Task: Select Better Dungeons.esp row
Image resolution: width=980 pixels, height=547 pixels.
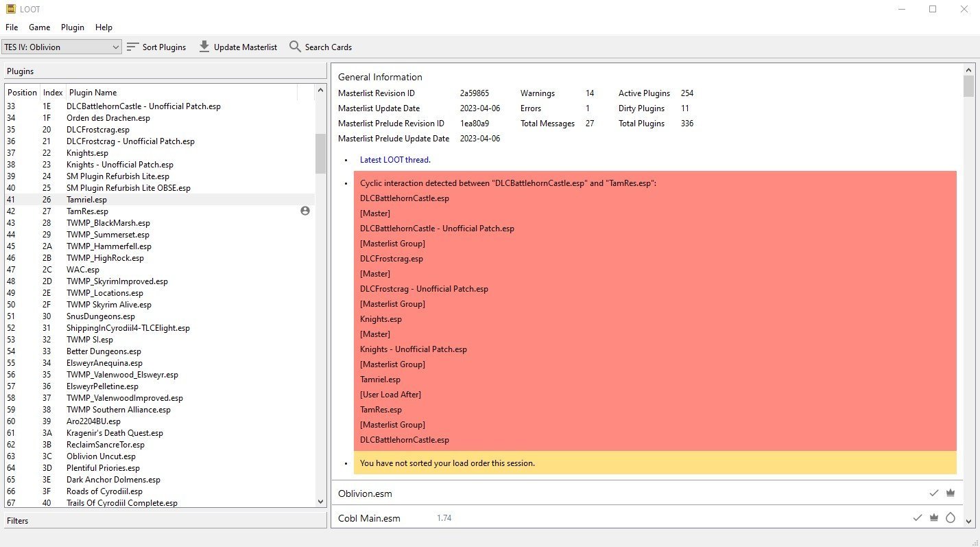Action: (159, 351)
